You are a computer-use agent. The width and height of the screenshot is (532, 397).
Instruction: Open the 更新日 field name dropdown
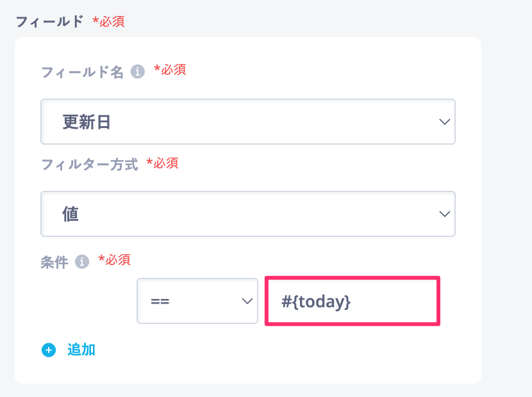pyautogui.click(x=247, y=122)
